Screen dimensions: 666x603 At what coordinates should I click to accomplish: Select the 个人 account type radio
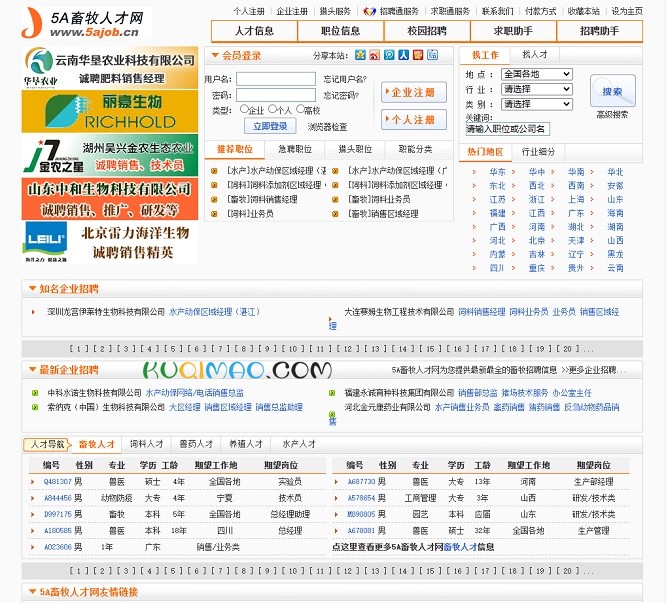[272, 109]
